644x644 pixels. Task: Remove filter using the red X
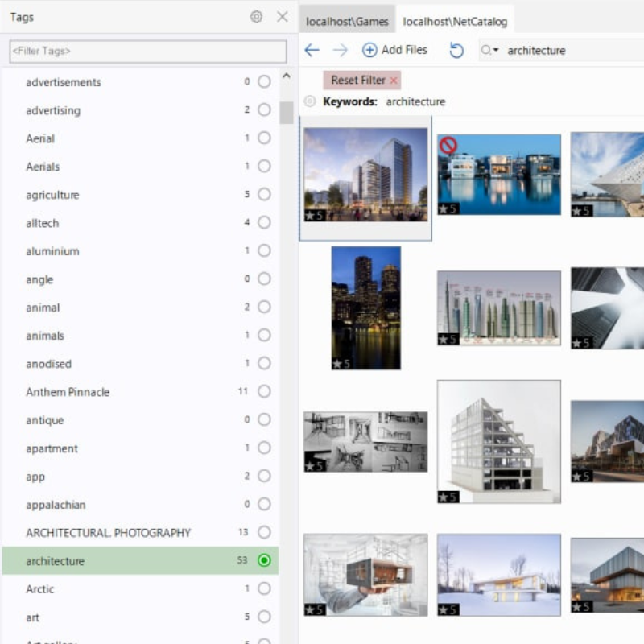394,80
